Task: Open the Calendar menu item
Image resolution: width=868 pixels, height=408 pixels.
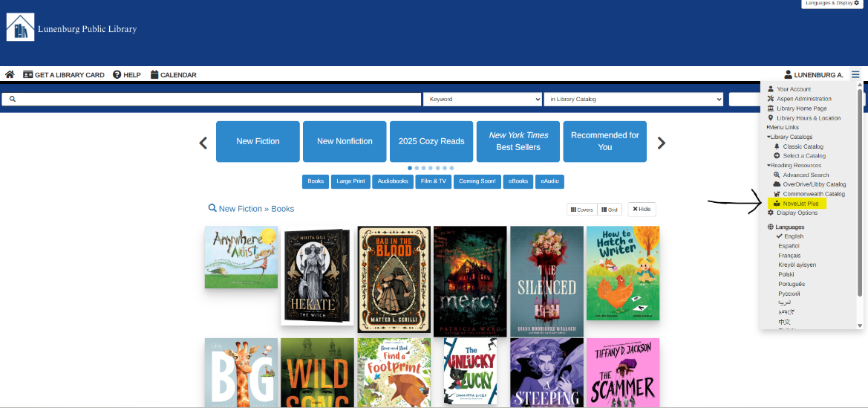Action: (173, 75)
